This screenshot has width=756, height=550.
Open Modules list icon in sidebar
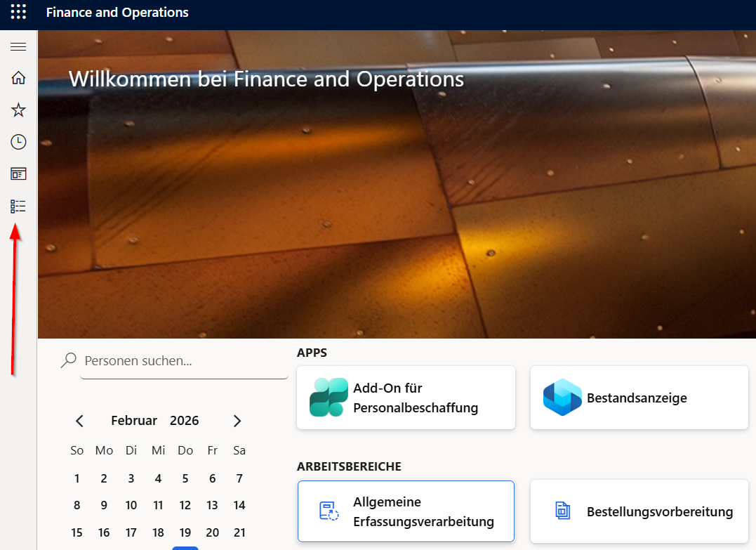(18, 207)
